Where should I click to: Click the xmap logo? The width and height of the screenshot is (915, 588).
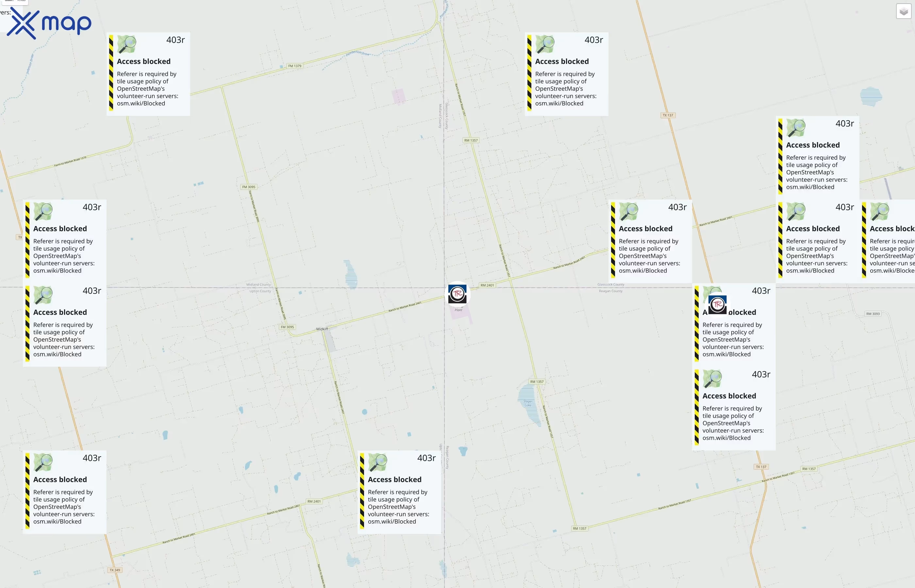(x=49, y=23)
